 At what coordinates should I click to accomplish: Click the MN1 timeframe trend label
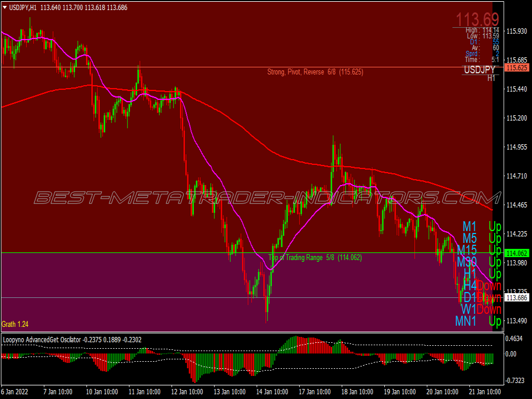466,321
